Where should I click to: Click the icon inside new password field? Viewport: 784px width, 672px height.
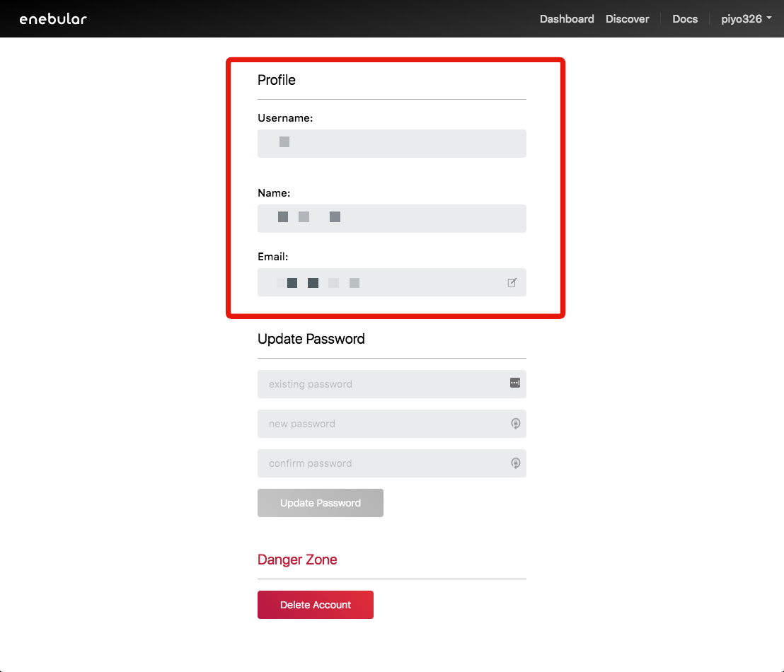tap(515, 424)
